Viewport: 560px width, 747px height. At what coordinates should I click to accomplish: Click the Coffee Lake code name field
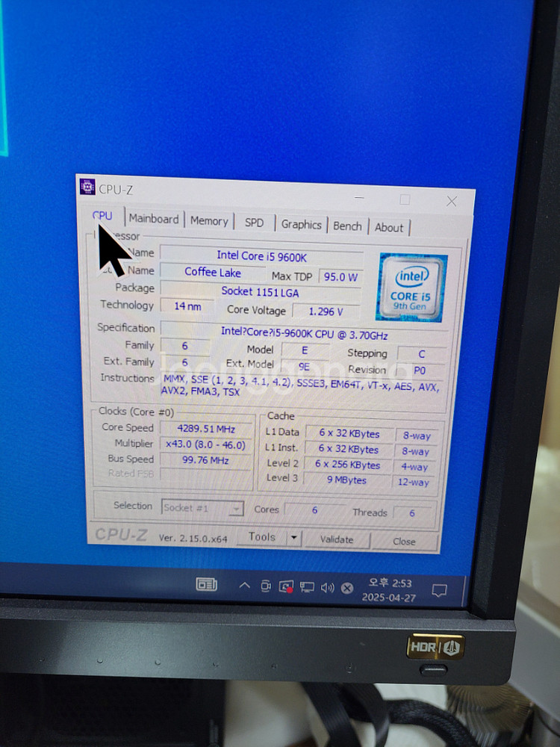pos(212,273)
